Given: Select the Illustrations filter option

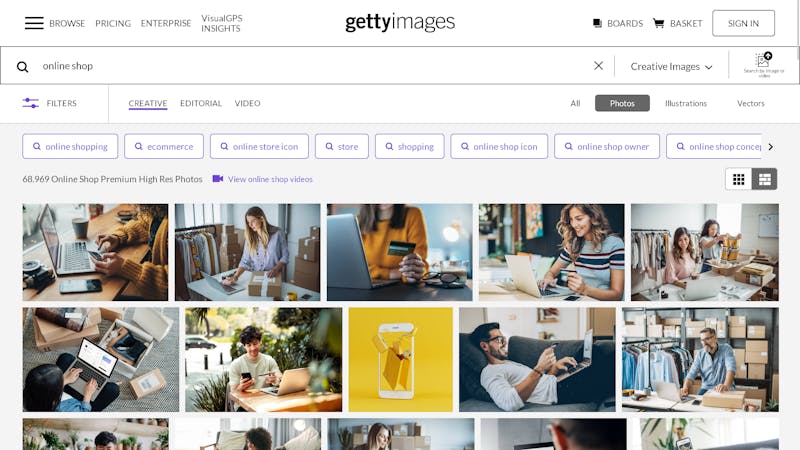Looking at the screenshot, I should (686, 103).
